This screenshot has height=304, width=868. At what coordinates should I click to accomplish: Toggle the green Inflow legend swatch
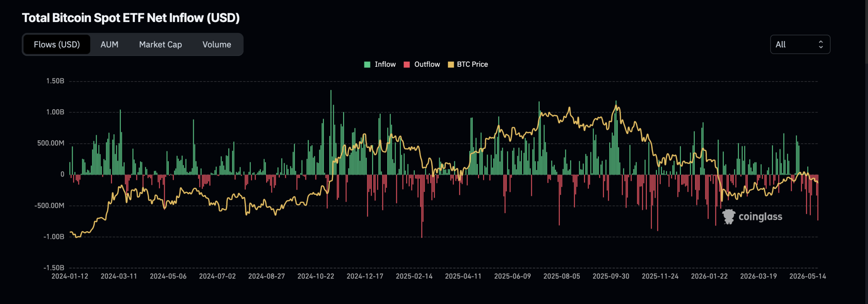[367, 64]
